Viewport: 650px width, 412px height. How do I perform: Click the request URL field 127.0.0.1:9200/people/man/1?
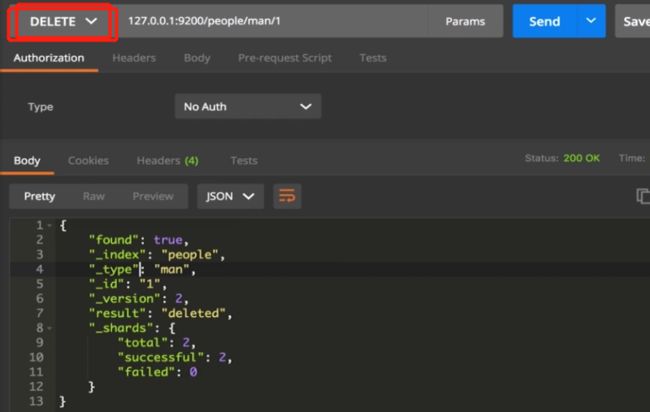click(274, 21)
